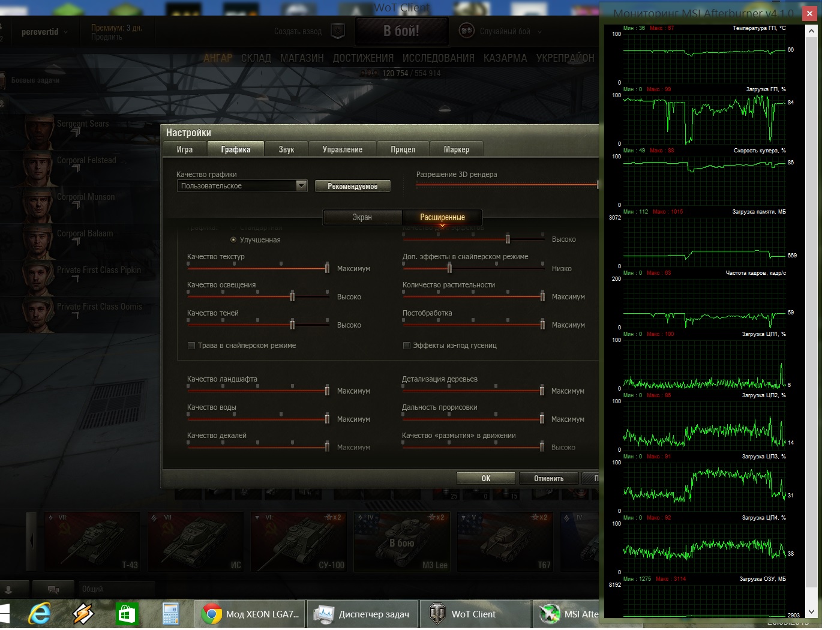This screenshot has width=840, height=630.
Task: Open МАГАЗИН in the hangar menu
Action: click(302, 58)
